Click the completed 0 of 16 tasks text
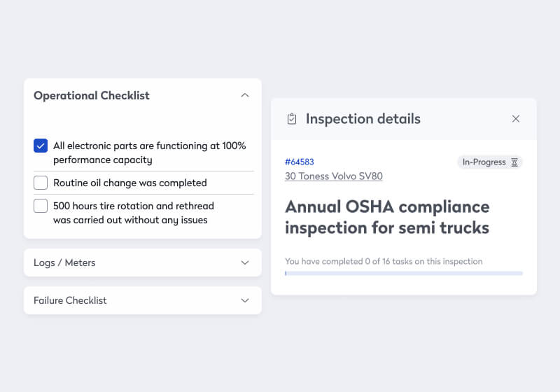560x392 pixels. tap(384, 261)
